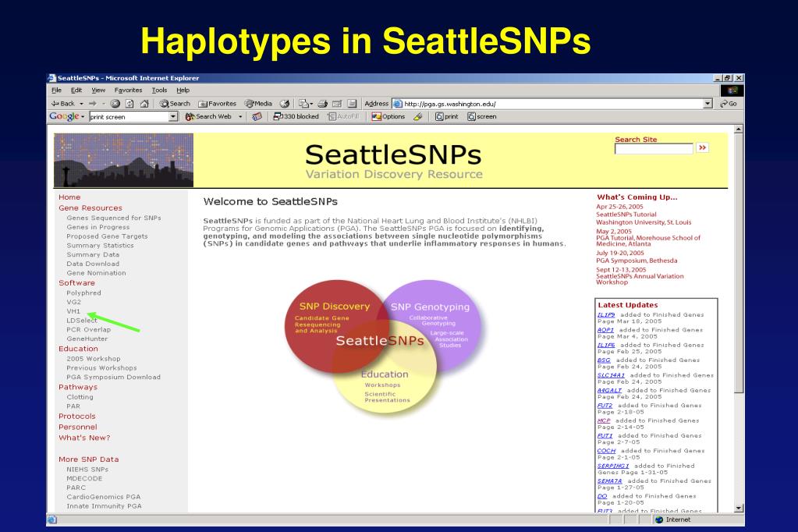The height and width of the screenshot is (532, 798).
Task: Open the LDSelect software link
Action: pyautogui.click(x=81, y=321)
